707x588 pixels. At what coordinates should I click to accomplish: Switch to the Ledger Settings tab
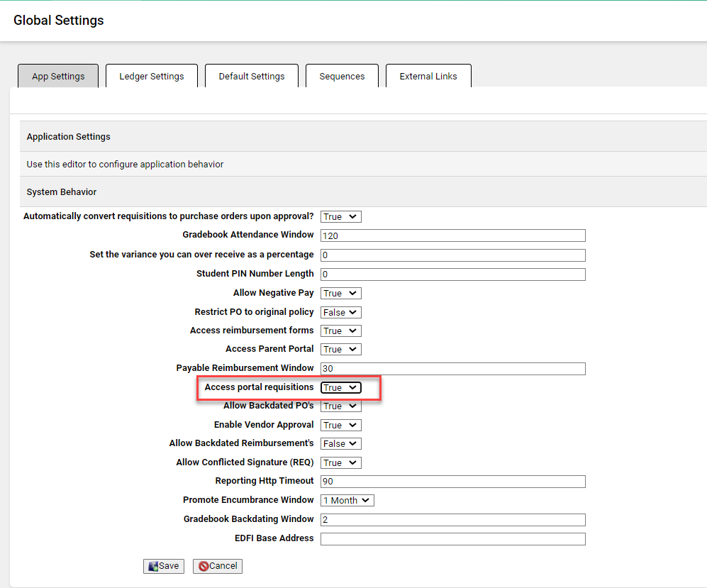pyautogui.click(x=151, y=76)
